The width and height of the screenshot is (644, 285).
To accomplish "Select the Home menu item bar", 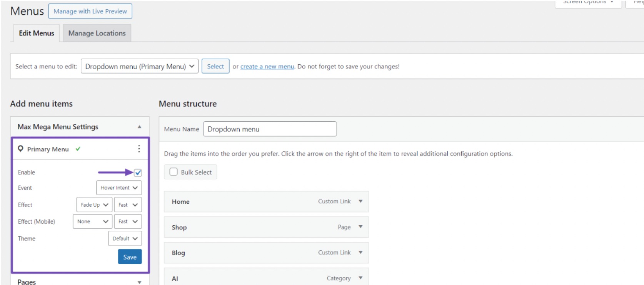I will (x=266, y=201).
